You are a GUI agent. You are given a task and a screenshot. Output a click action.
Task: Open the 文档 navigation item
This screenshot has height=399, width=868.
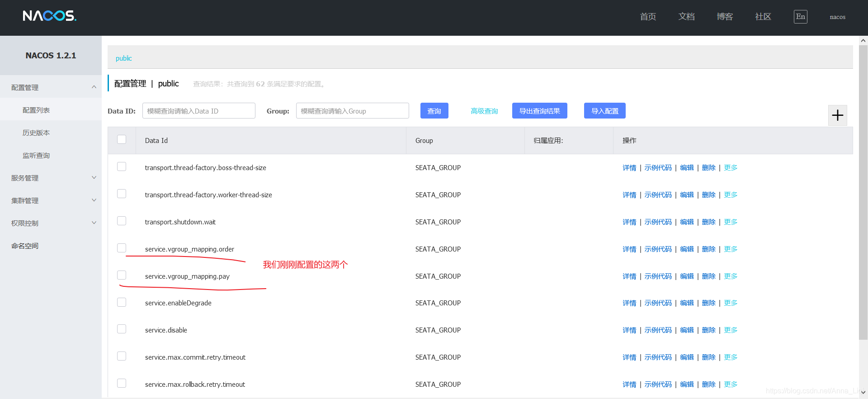(x=686, y=17)
